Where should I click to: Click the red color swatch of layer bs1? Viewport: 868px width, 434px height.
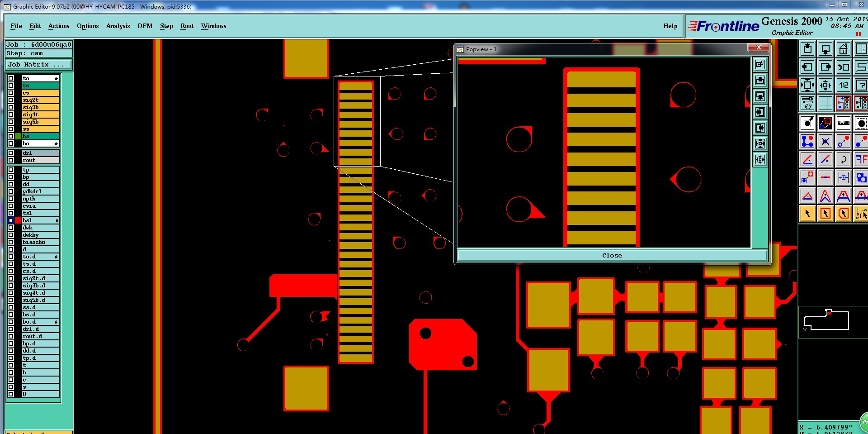coord(18,220)
